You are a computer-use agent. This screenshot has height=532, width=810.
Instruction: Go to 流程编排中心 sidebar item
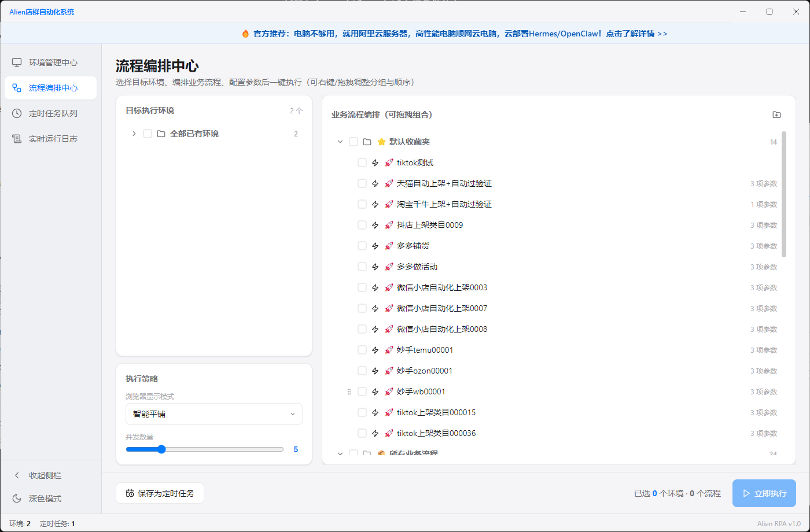tap(51, 88)
